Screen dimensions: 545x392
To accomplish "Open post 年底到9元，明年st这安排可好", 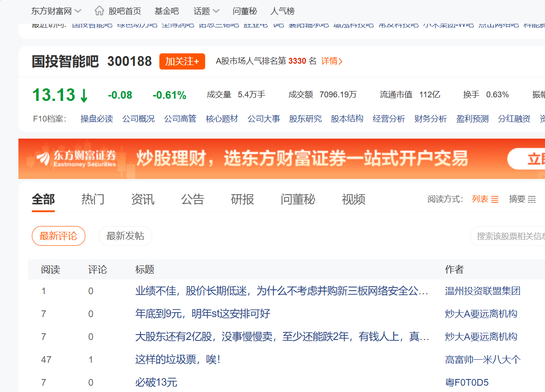I will tap(203, 314).
